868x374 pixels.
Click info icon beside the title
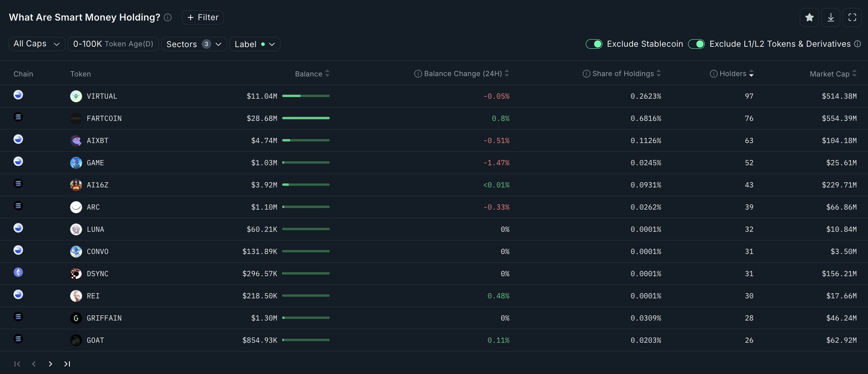click(168, 17)
